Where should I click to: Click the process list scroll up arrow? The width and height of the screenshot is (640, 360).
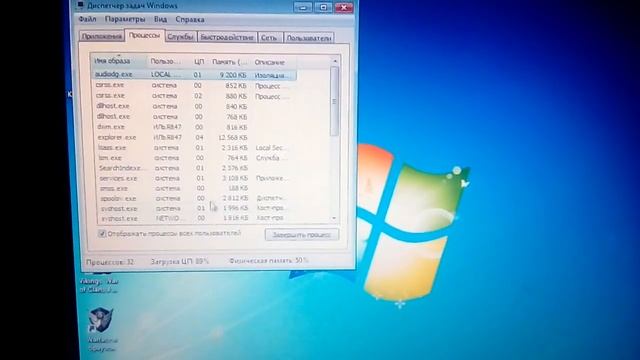tap(335, 61)
